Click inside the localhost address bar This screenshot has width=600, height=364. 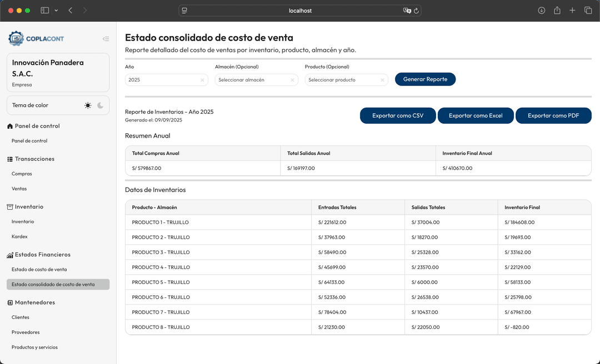300,10
